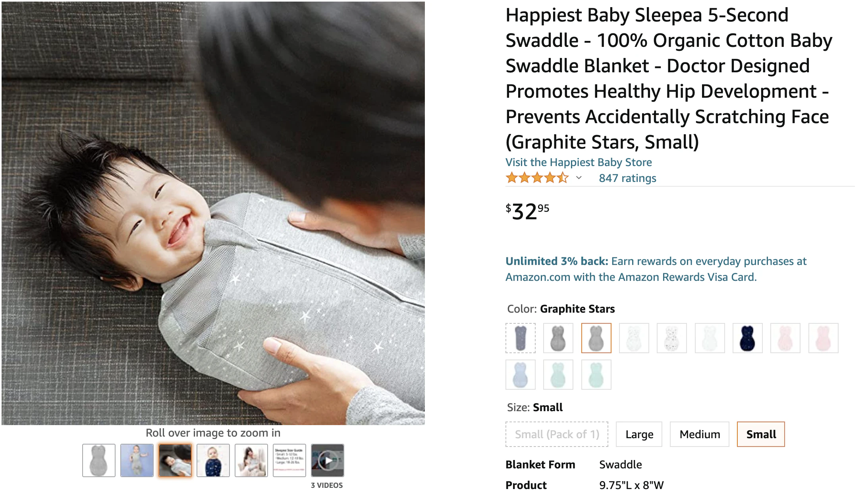The width and height of the screenshot is (868, 495).
Task: Open the 847 ratings link
Action: pyautogui.click(x=627, y=178)
